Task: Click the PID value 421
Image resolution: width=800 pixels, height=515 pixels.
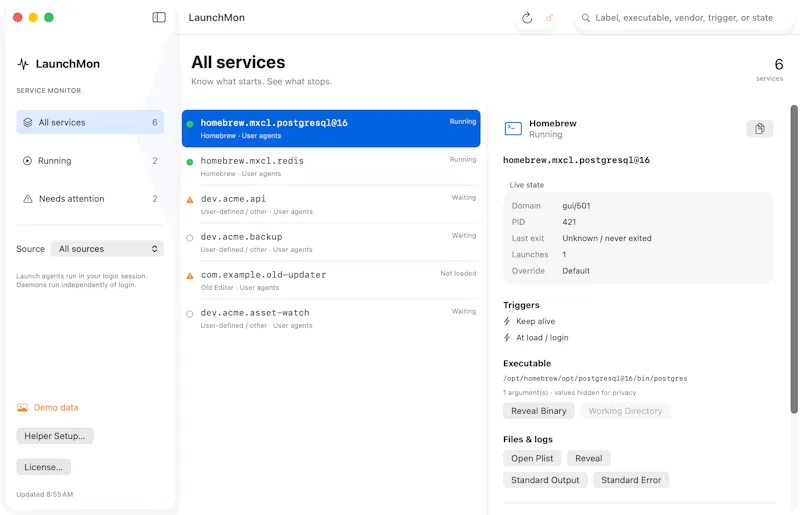Action: [x=569, y=222]
